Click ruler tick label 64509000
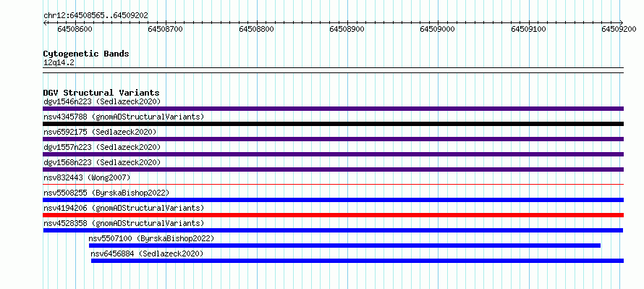The image size is (644, 289). (x=437, y=29)
